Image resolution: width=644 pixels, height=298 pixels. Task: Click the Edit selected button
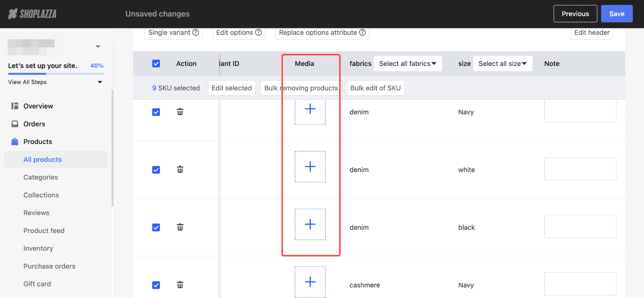pyautogui.click(x=231, y=88)
